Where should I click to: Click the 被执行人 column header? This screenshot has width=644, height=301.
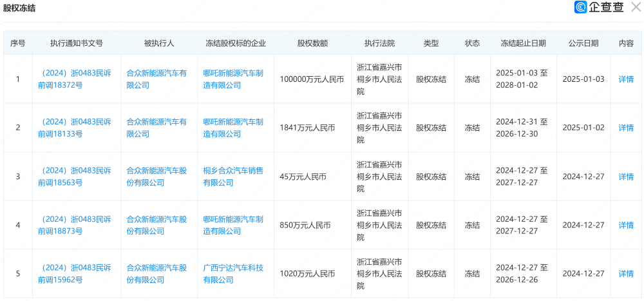[159, 43]
